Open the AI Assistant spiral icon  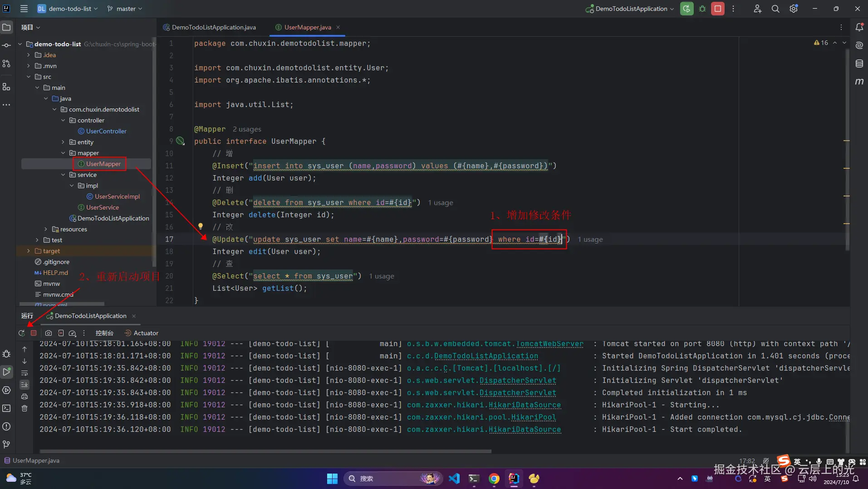[859, 45]
